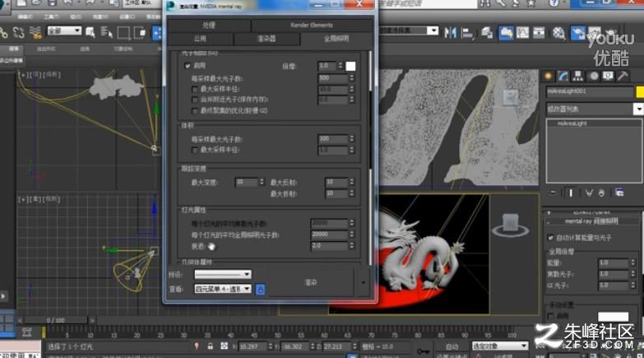Switch to the 处理 tab
The width and height of the screenshot is (644, 358).
[209, 25]
